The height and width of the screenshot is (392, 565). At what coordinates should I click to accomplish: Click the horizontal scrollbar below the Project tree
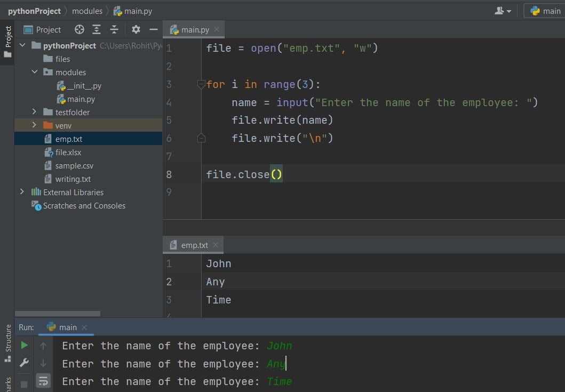(59, 314)
